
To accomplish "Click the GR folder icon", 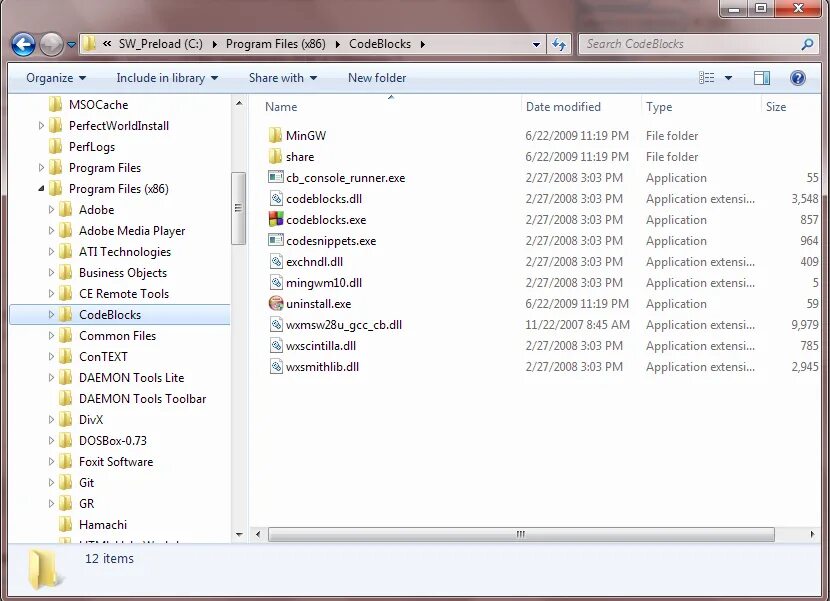I will (66, 504).
